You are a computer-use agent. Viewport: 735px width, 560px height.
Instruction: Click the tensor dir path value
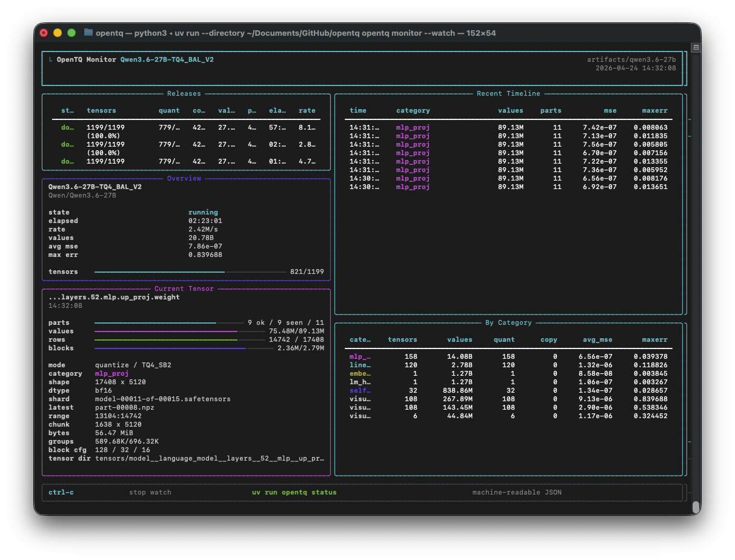(x=210, y=459)
